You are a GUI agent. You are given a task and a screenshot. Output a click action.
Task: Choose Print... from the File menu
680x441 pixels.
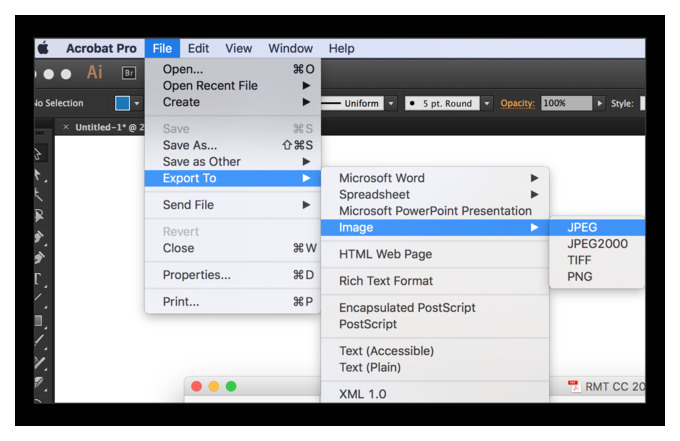[233, 302]
